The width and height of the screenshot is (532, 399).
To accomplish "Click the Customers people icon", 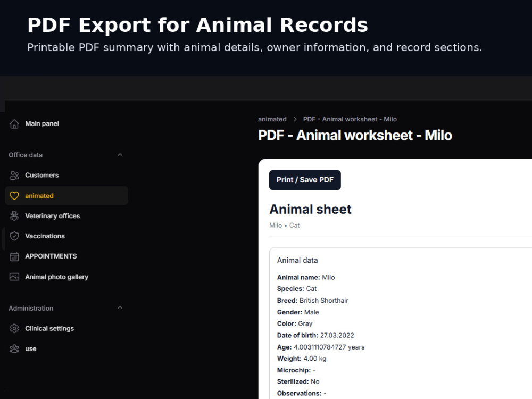I will click(x=14, y=176).
